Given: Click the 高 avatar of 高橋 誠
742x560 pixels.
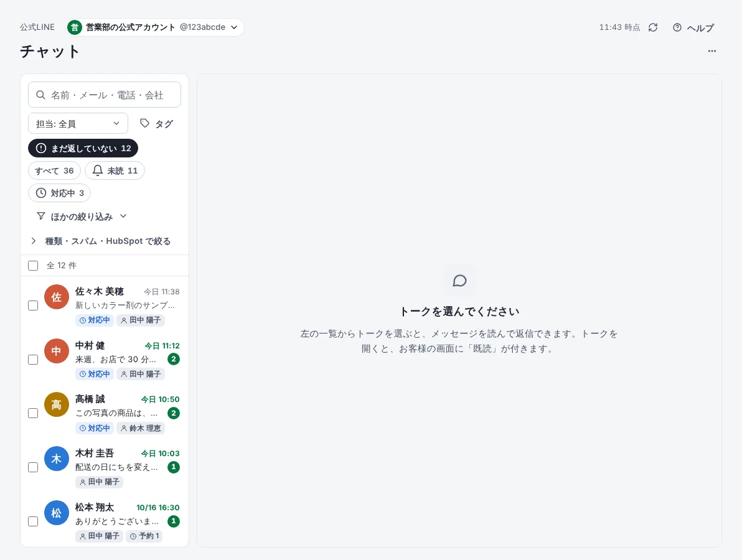Looking at the screenshot, I should [57, 405].
